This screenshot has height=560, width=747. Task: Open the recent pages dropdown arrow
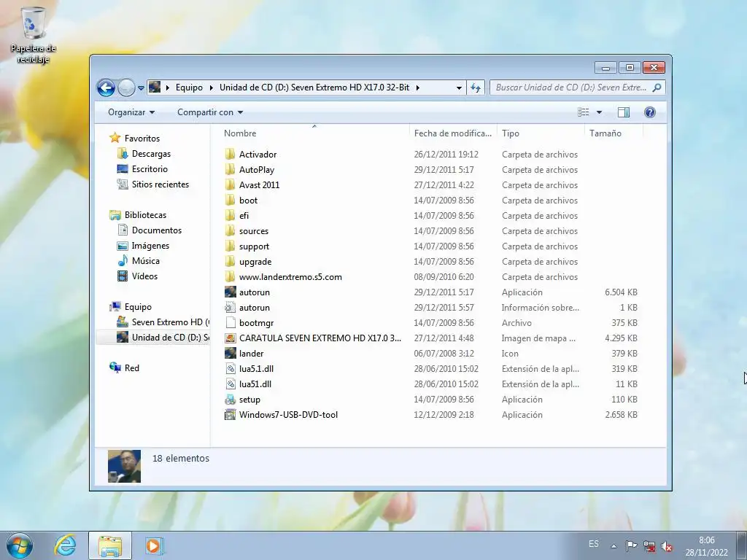(x=141, y=88)
